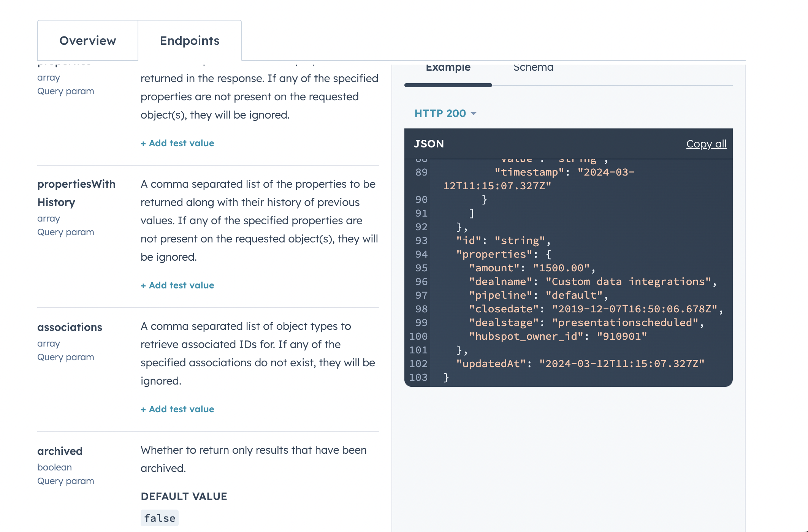Switch to the Overview tab
Image resolution: width=808 pixels, height=532 pixels.
[87, 40]
